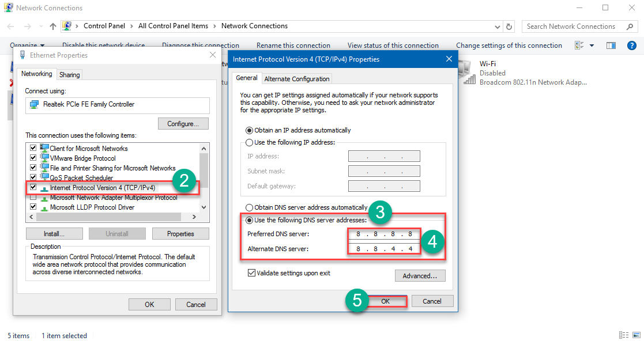Uncheck QoS Packet Scheduler
Image resolution: width=644 pixels, height=341 pixels.
(x=33, y=177)
